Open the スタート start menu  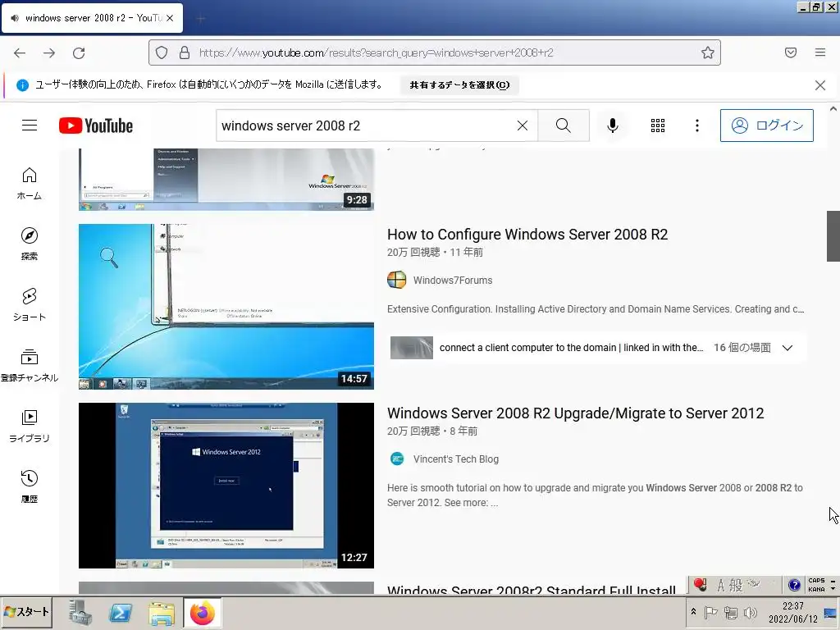click(x=26, y=612)
